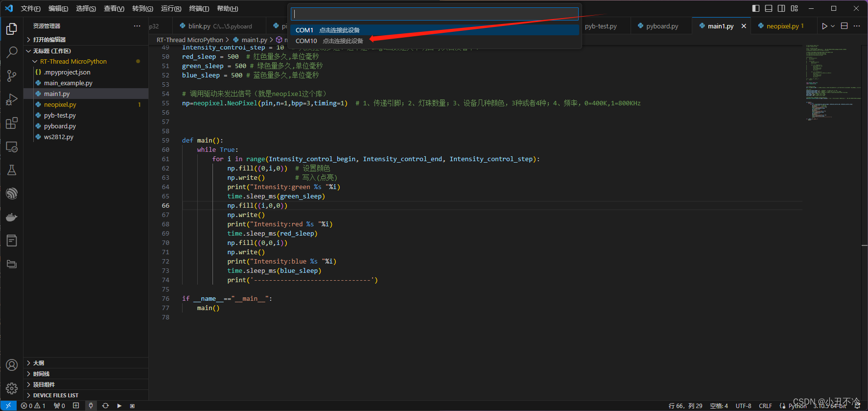Open the Accounts menu icon
The height and width of the screenshot is (411, 868).
[x=12, y=365]
